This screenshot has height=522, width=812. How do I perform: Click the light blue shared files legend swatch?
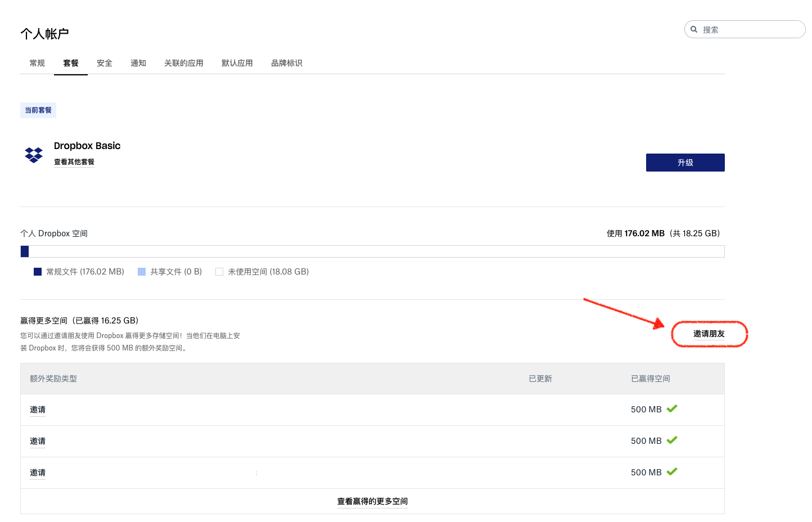click(x=142, y=272)
